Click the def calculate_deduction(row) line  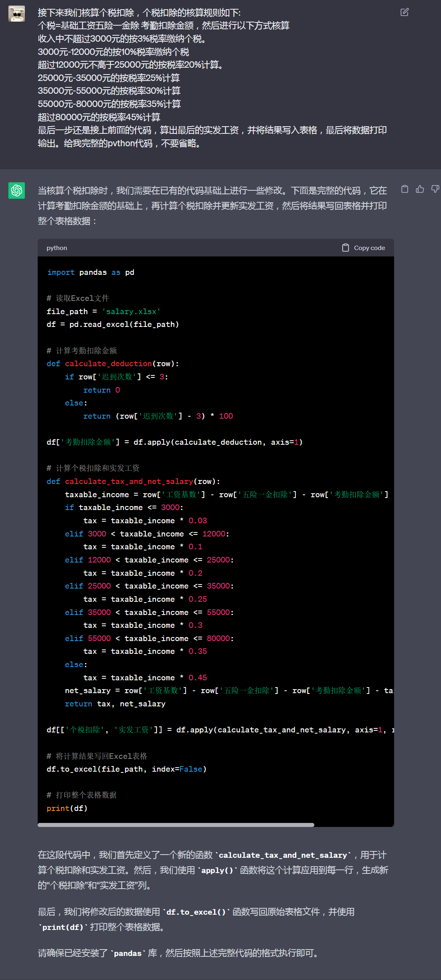click(113, 364)
